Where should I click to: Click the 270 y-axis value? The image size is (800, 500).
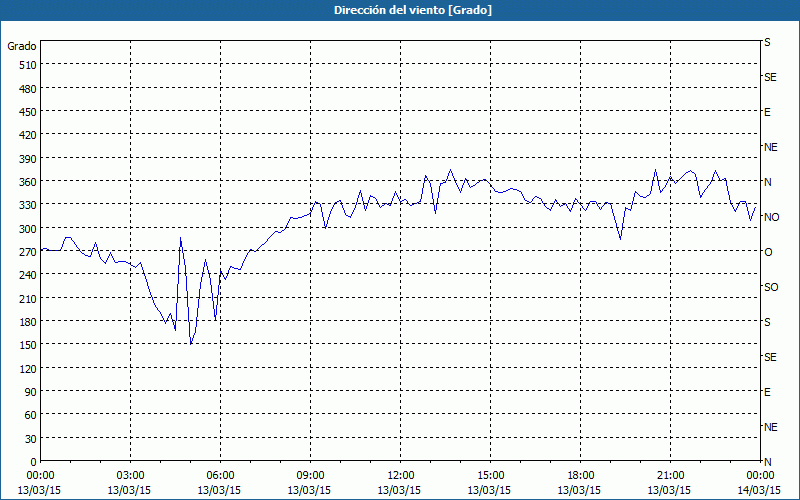(x=29, y=252)
